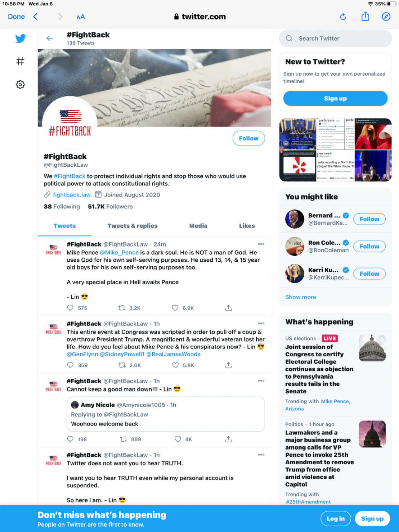Go back using profile header arrow

point(50,38)
